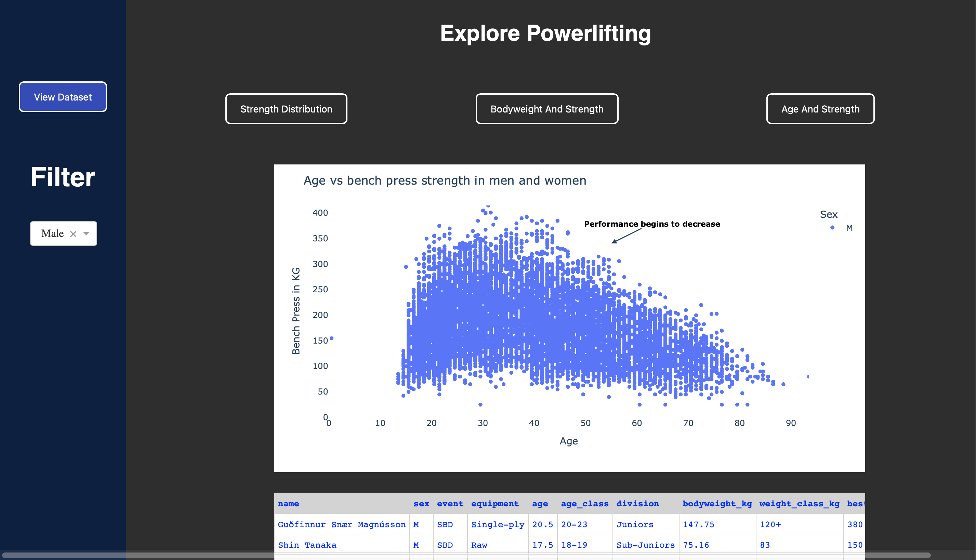
Task: Select the equipment column header
Action: click(495, 504)
